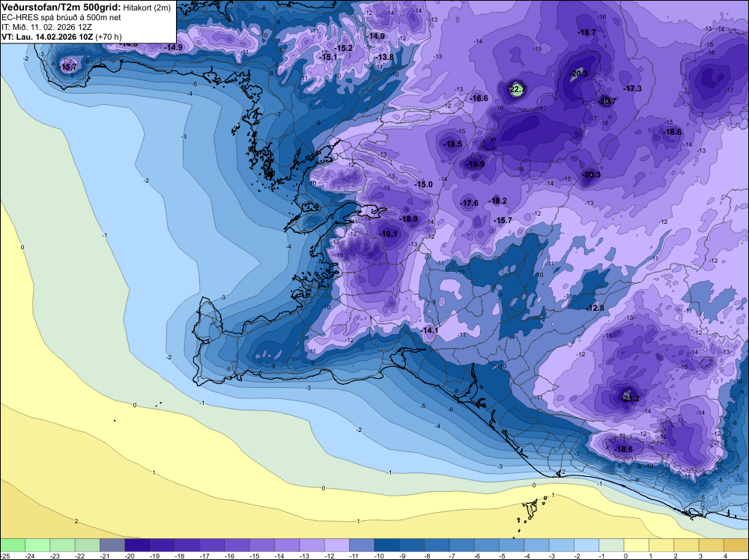Click the -18.2 temperature label
Image resolution: width=749 pixels, height=560 pixels.
[x=498, y=201]
